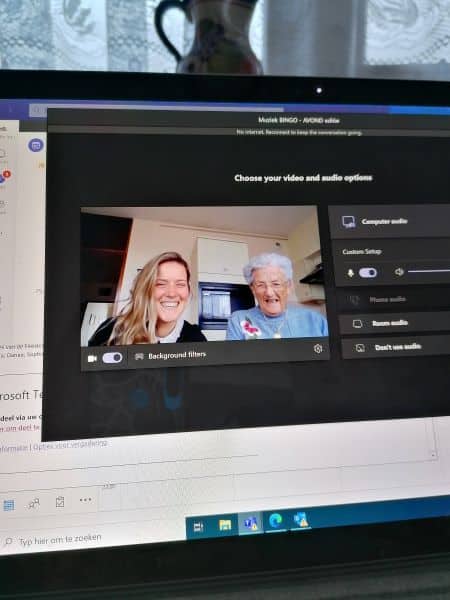Select Computer audio option
Image resolution: width=450 pixels, height=600 pixels.
click(x=389, y=222)
